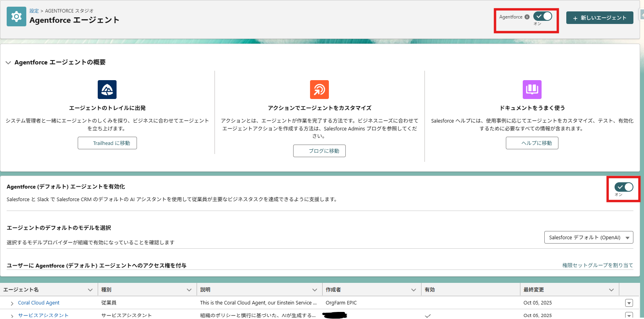Screen dimensions: 644x319
Task: Click the ブログに移動 button
Action: [x=319, y=151]
